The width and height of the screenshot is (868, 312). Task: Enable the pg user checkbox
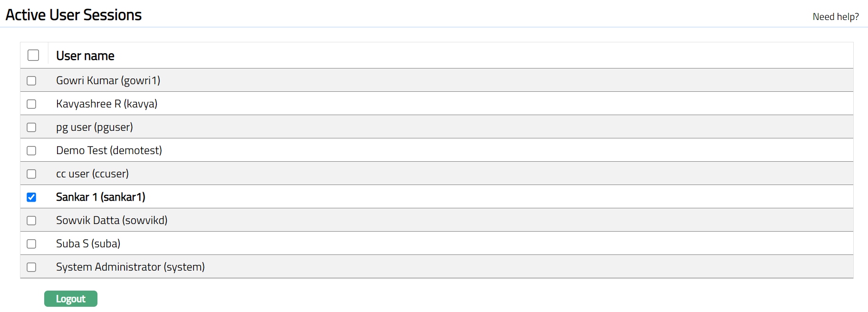click(31, 127)
